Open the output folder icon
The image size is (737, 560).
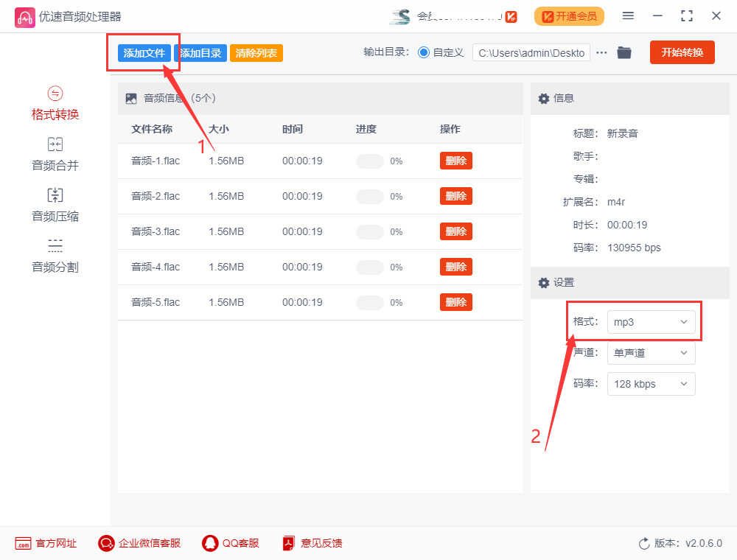tap(624, 52)
